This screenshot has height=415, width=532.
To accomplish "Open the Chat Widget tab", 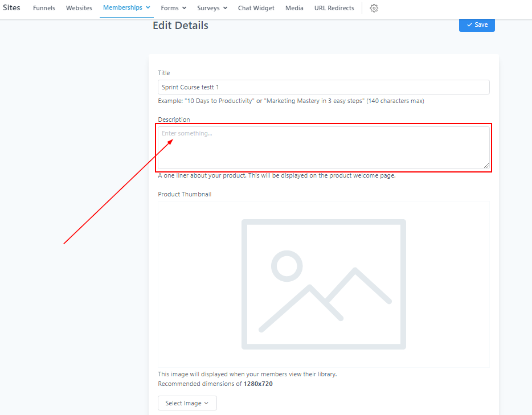I will pyautogui.click(x=256, y=8).
